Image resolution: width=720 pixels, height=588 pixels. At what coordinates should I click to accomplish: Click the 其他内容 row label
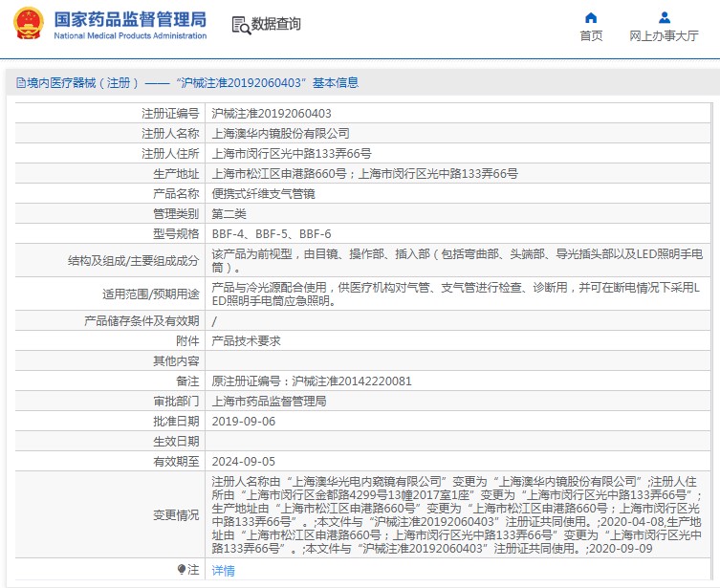click(176, 361)
